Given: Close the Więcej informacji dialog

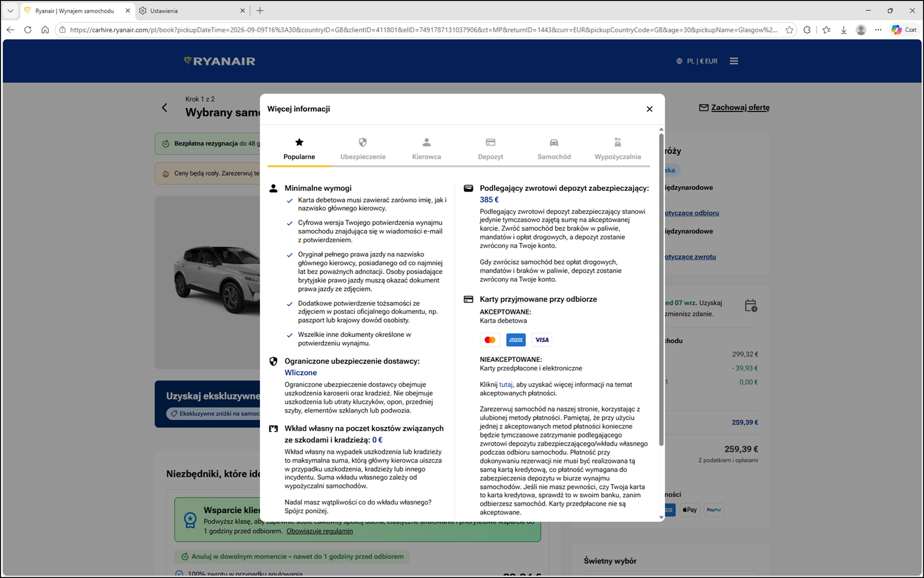Looking at the screenshot, I should 649,109.
